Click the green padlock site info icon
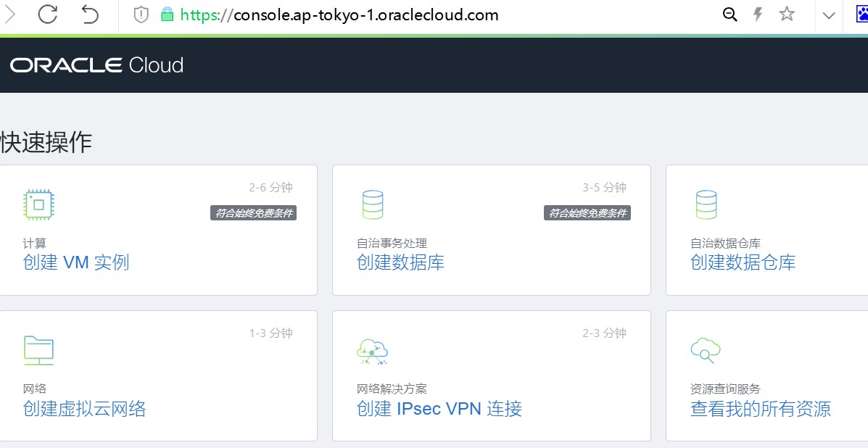The width and height of the screenshot is (868, 448). click(168, 15)
